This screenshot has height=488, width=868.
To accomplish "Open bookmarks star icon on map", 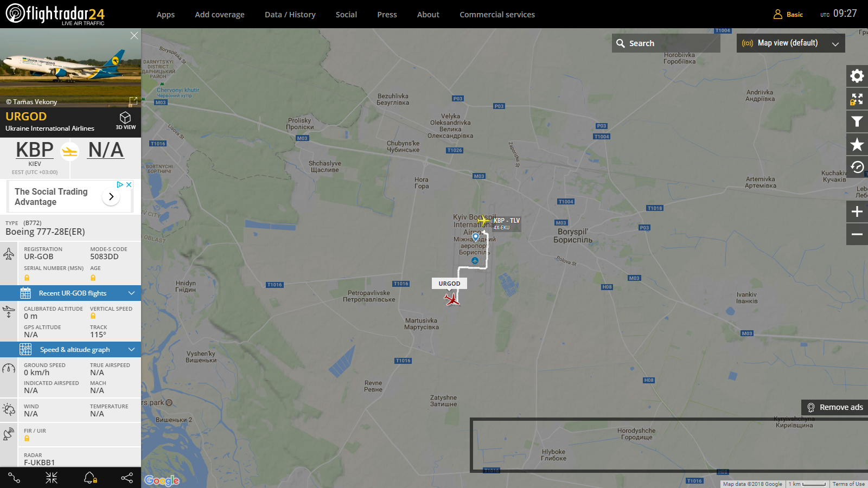I will pos(857,144).
